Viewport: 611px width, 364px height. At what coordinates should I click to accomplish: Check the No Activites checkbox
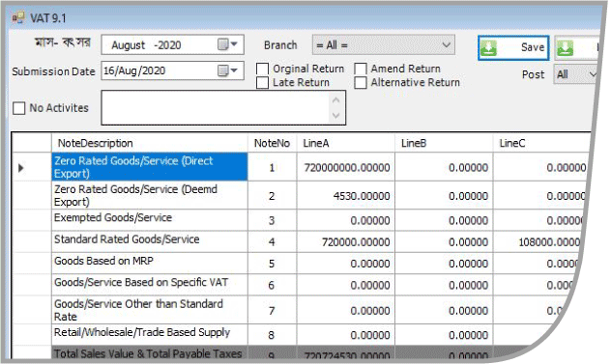tap(18, 108)
